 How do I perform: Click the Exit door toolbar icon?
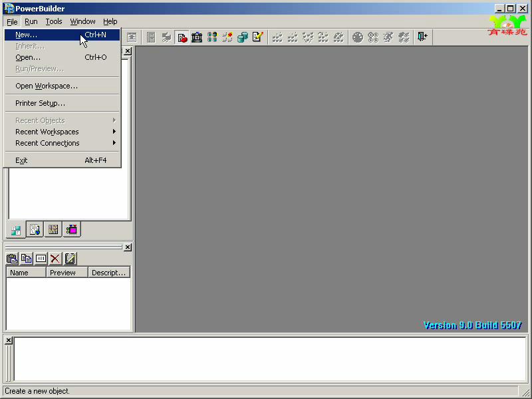tap(423, 37)
